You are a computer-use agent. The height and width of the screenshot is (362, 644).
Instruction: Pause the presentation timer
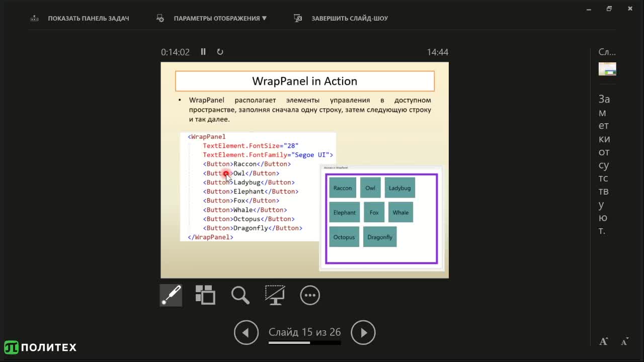(x=203, y=52)
